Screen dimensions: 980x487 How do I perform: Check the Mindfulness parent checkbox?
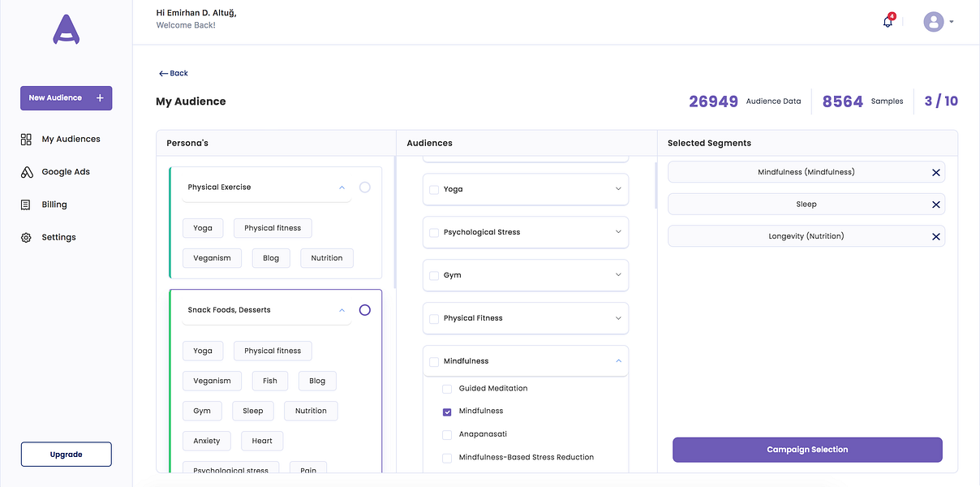pos(434,362)
